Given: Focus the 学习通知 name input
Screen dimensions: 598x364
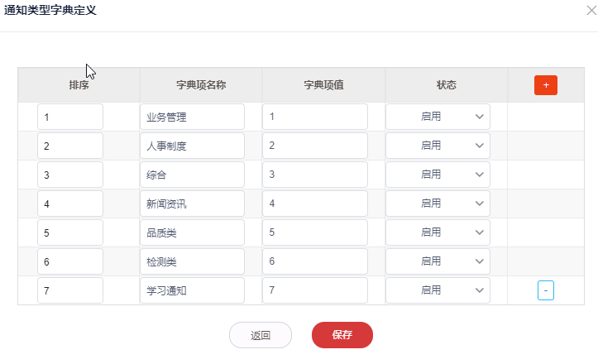Looking at the screenshot, I should point(192,290).
